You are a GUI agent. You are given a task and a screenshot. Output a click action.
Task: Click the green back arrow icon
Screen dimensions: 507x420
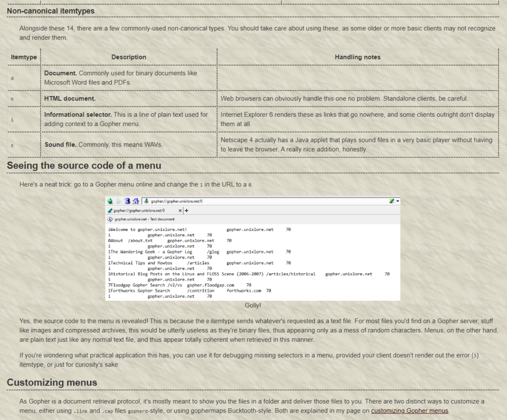pos(110,201)
